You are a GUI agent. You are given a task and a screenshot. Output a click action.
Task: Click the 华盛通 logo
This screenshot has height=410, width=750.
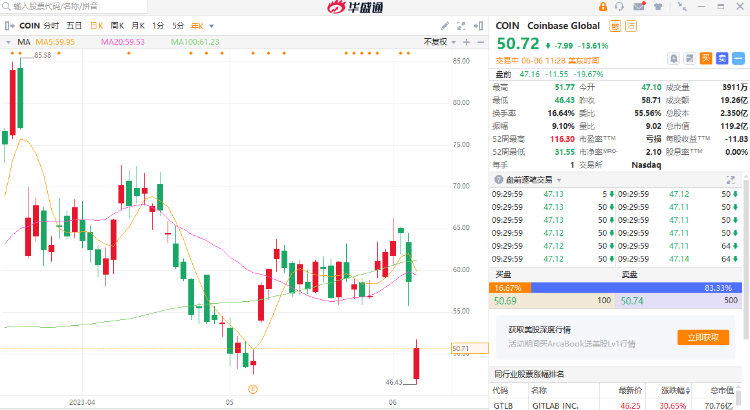tap(355, 7)
